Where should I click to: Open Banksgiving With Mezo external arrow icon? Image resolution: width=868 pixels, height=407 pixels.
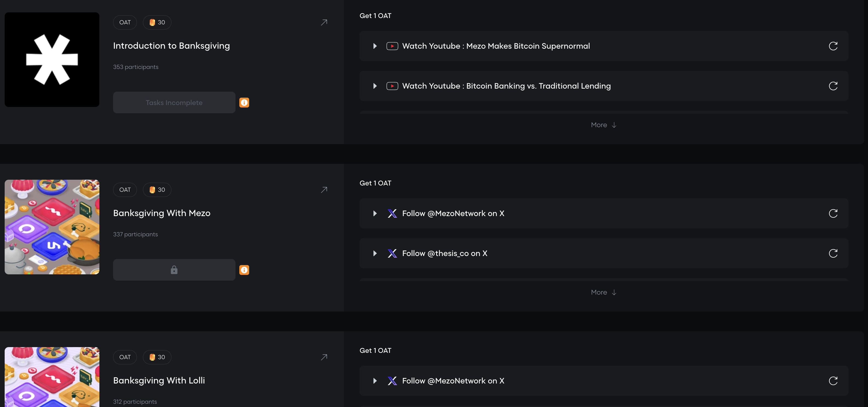(324, 190)
